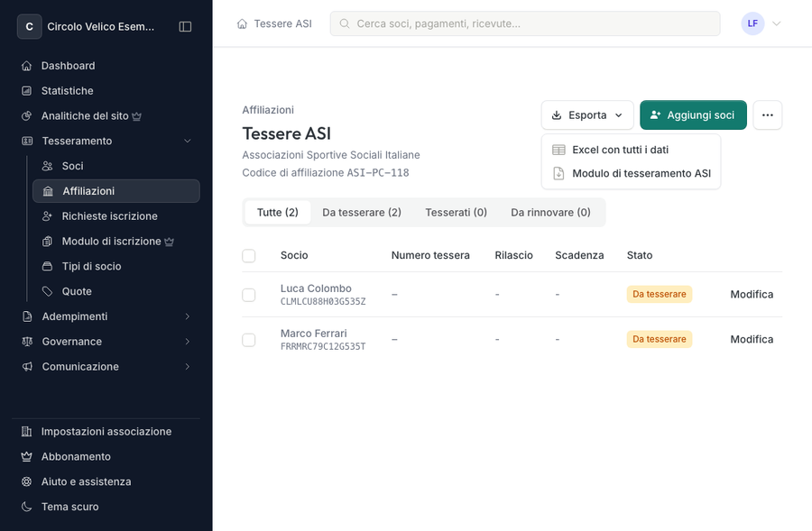Click the Luca Colombo name

(x=316, y=288)
